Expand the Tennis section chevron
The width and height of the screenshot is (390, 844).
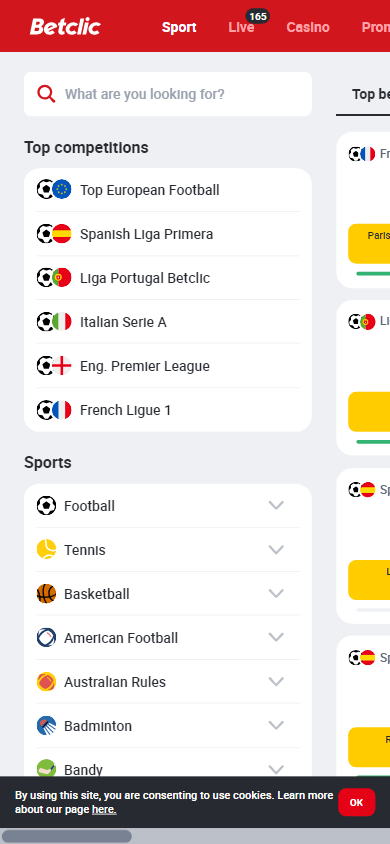[x=276, y=549]
